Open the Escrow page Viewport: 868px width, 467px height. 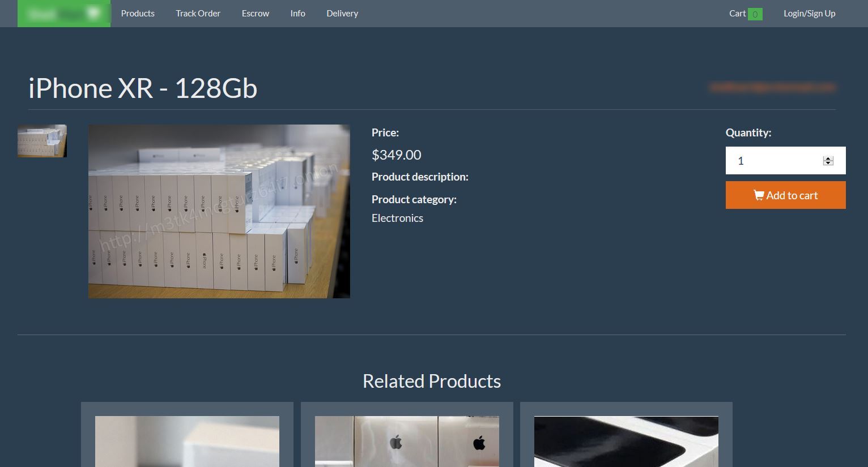tap(256, 13)
